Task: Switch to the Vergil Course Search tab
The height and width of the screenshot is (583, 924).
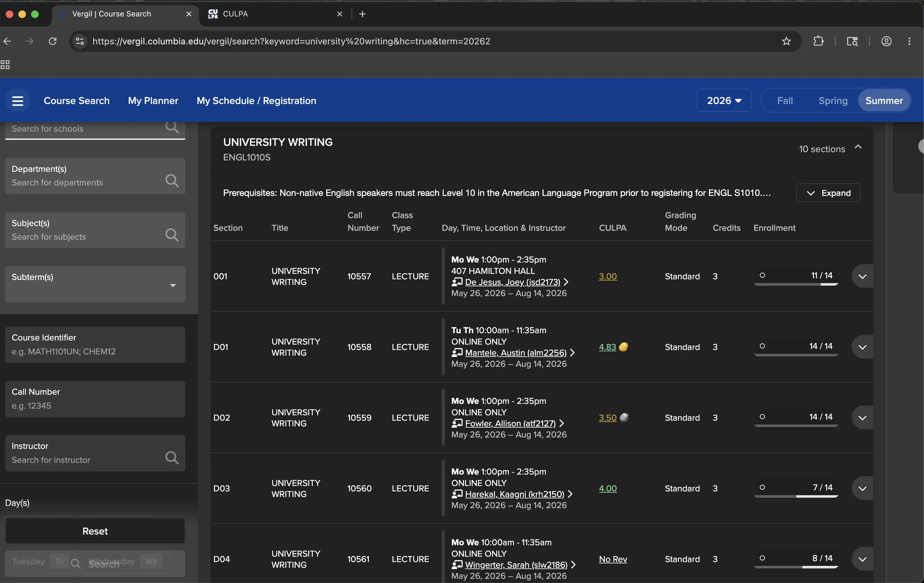Action: point(125,14)
